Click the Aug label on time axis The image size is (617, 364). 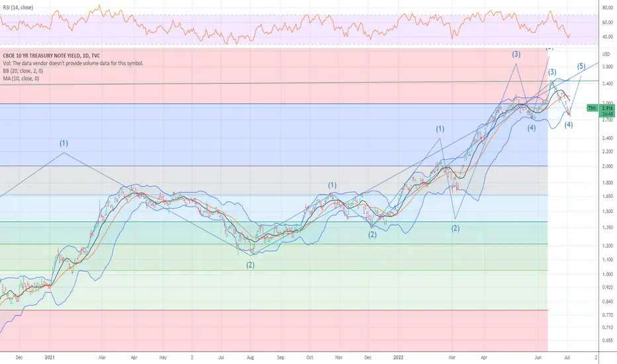point(250,357)
